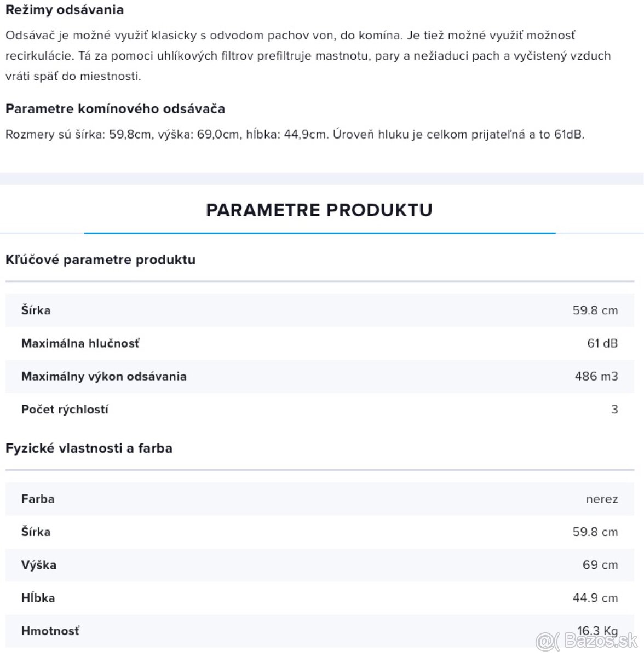Select the nerez color value
The width and height of the screenshot is (644, 657).
(x=601, y=499)
